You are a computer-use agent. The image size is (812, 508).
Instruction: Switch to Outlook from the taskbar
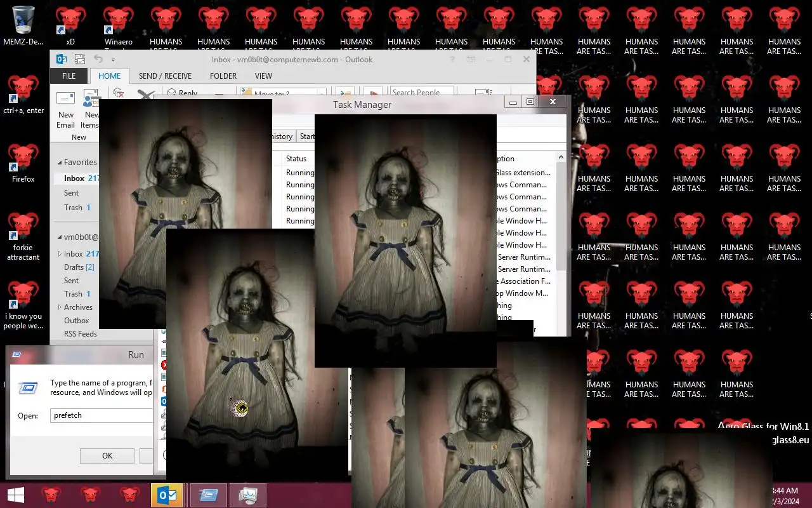click(167, 495)
